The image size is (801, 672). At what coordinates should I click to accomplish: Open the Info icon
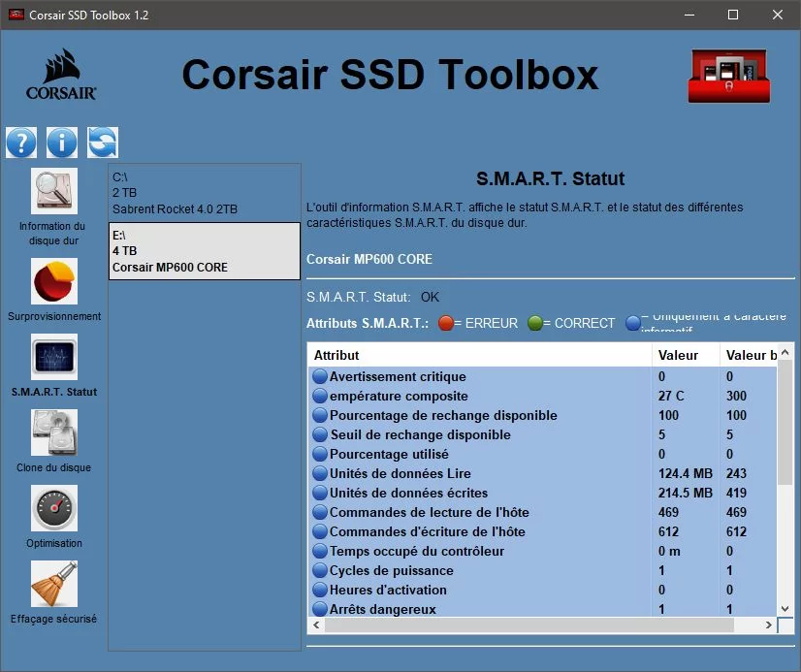pos(62,143)
